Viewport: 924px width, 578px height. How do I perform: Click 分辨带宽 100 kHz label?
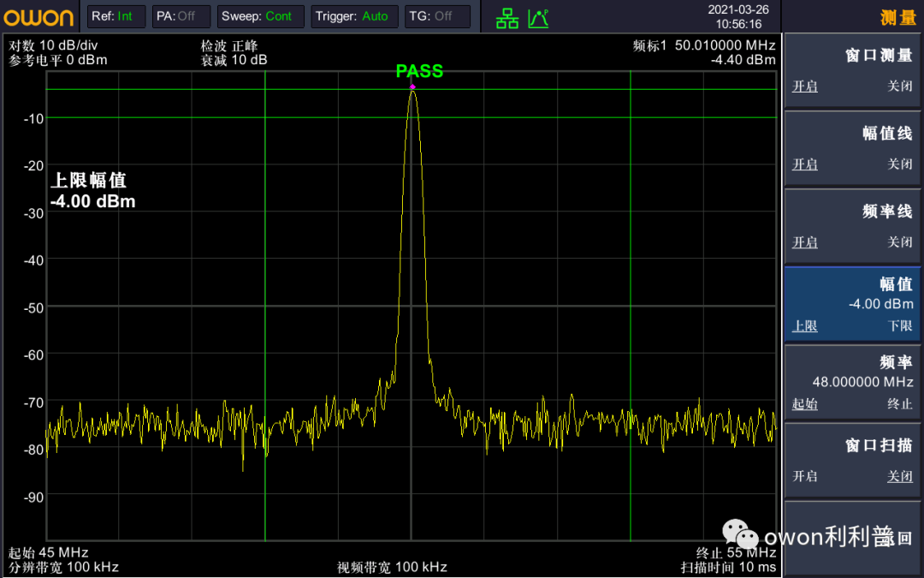click(63, 568)
